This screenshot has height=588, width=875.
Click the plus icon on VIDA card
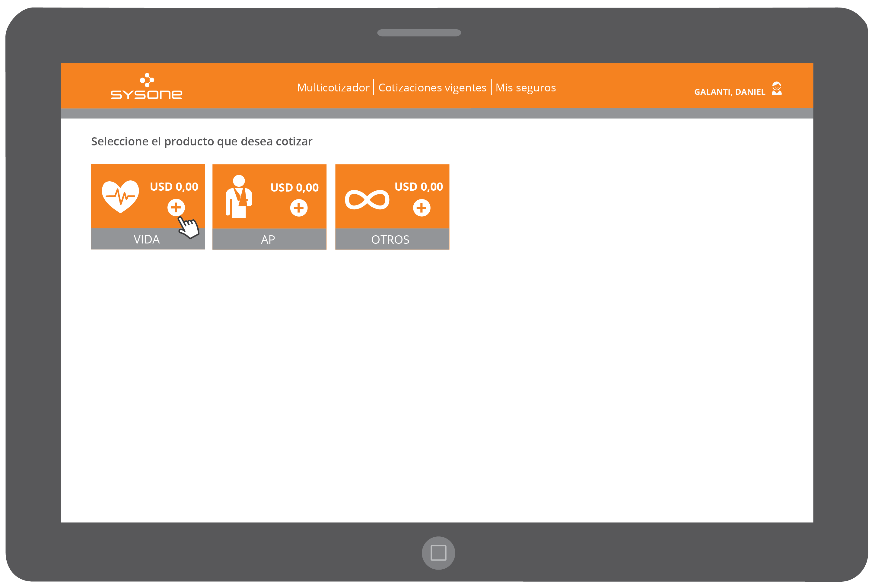176,207
